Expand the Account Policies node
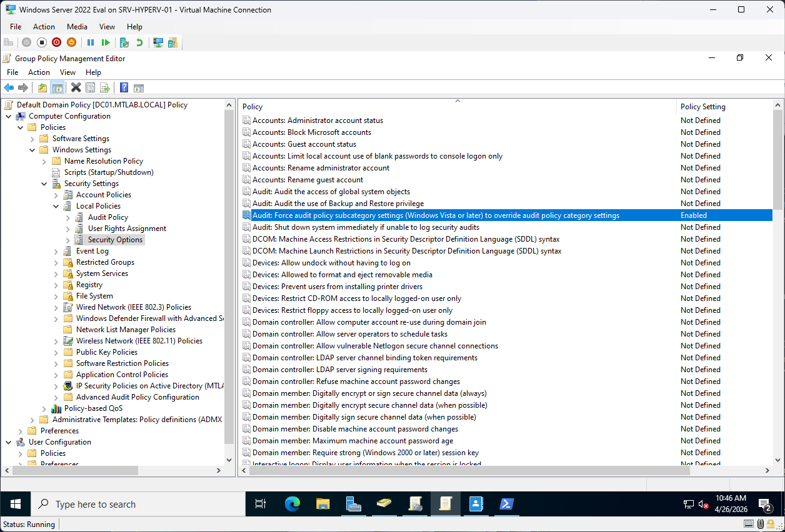This screenshot has width=785, height=532. pyautogui.click(x=56, y=195)
